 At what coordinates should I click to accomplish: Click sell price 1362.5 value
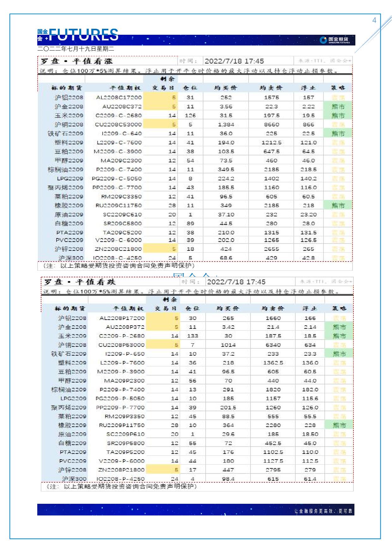pyautogui.click(x=273, y=363)
